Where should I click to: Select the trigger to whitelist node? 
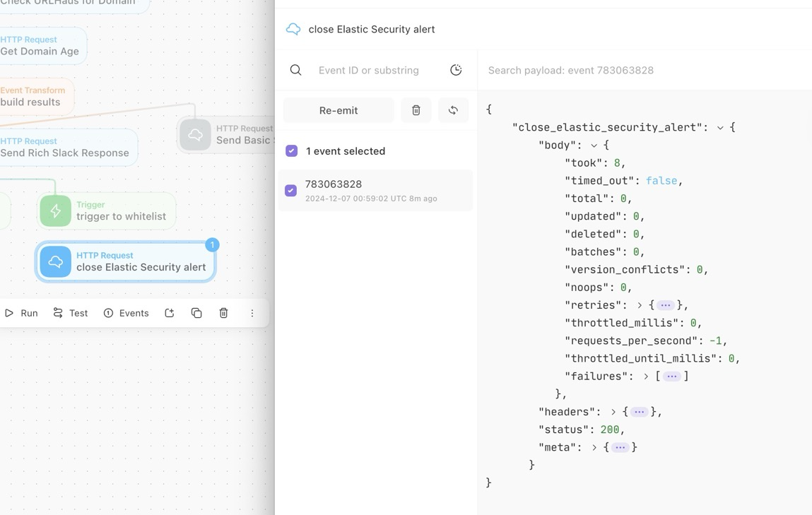click(x=107, y=211)
